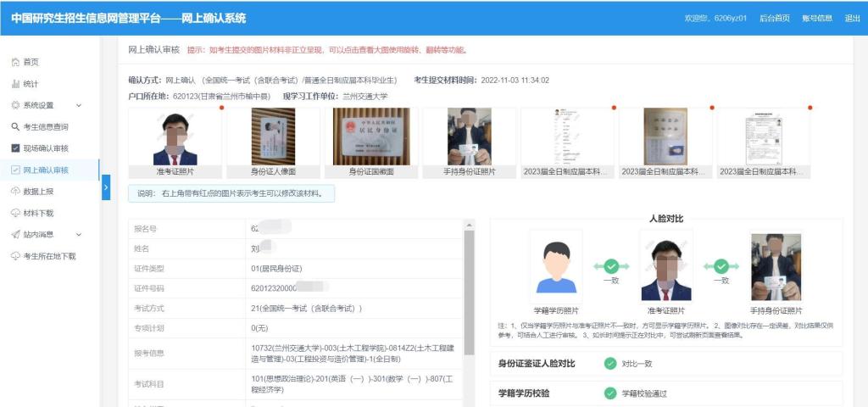The image size is (868, 407).
Task: Open 统计 in the sidebar
Action: 31,84
